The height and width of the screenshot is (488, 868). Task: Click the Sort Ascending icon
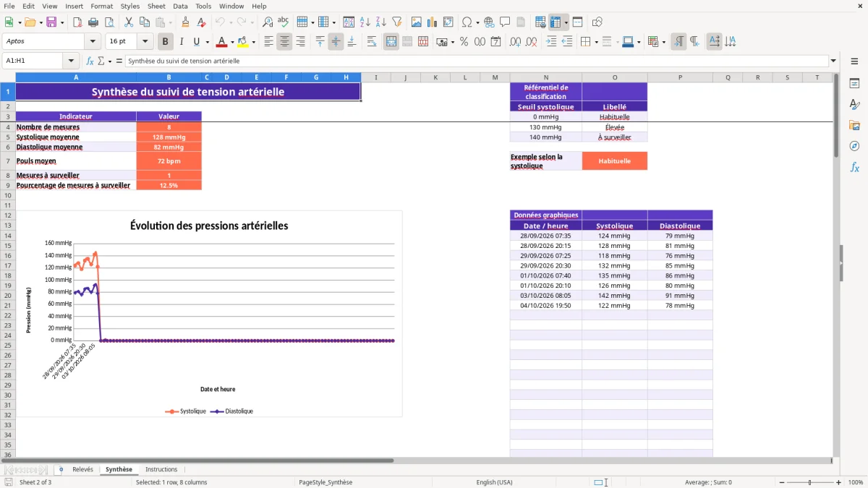[365, 22]
